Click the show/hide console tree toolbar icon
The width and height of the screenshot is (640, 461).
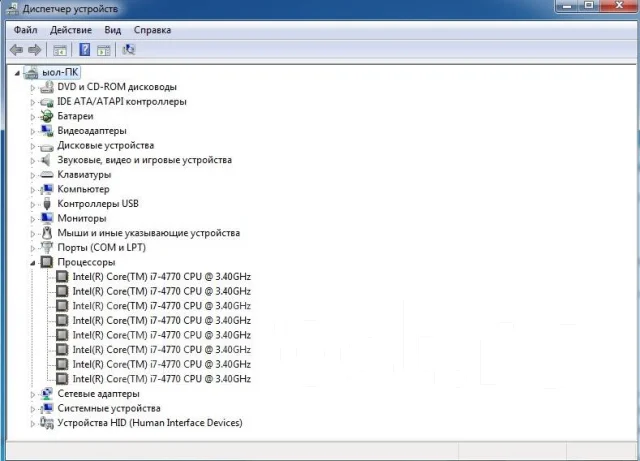[60, 50]
